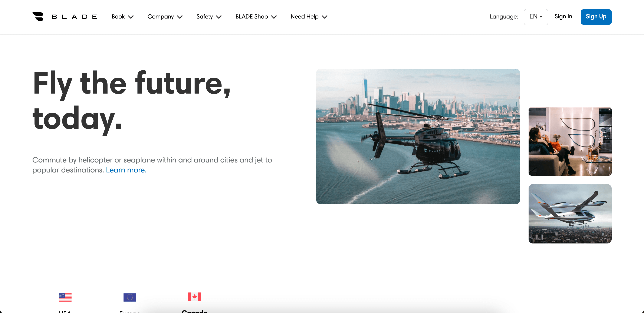Image resolution: width=644 pixels, height=313 pixels.
Task: Open the EN language dropdown
Action: tap(536, 17)
